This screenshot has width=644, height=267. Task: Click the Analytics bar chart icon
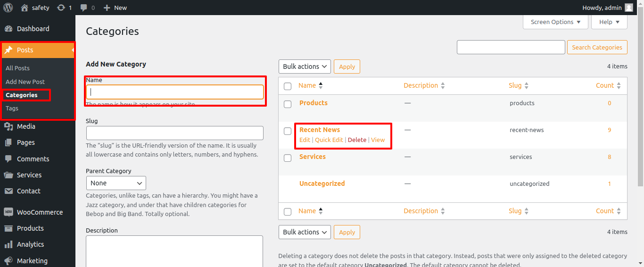point(8,244)
